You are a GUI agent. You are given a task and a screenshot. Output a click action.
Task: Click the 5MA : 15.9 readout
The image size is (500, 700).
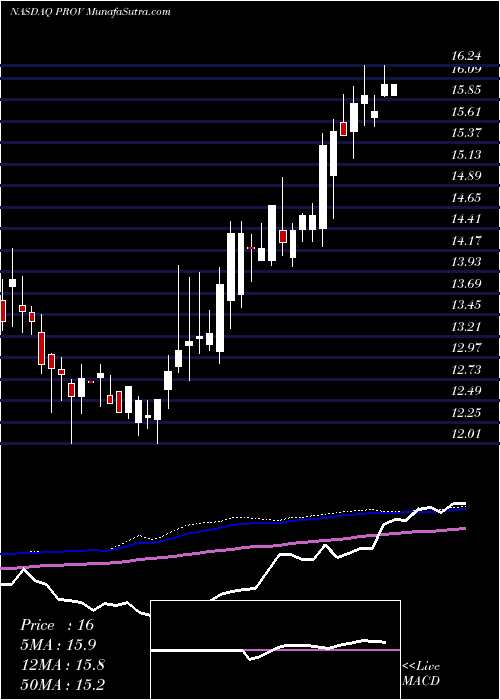[58, 645]
